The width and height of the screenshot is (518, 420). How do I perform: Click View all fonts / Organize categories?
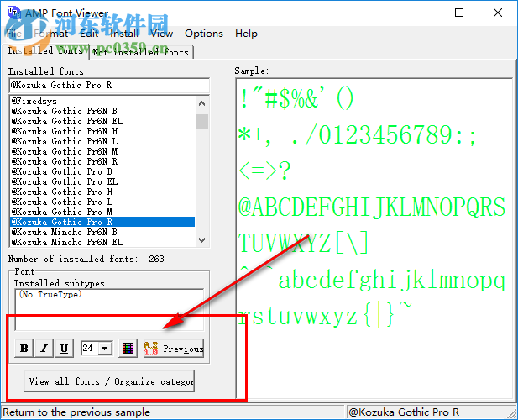[109, 381]
